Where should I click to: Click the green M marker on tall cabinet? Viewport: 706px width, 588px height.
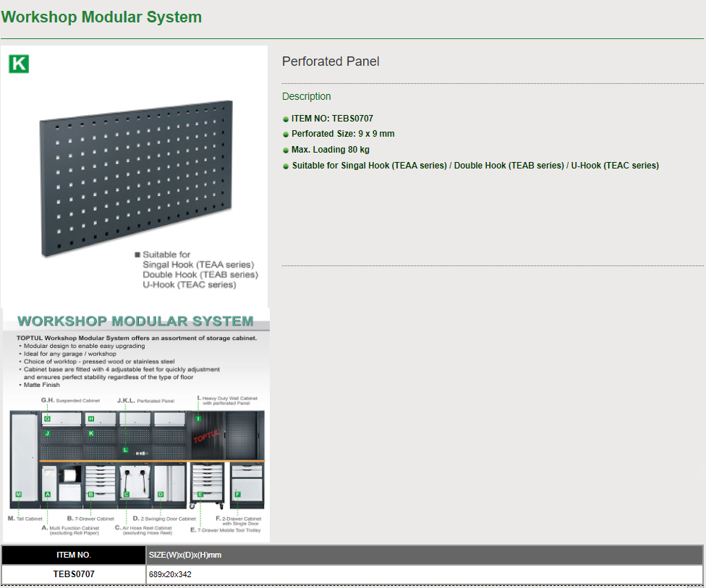pyautogui.click(x=19, y=495)
